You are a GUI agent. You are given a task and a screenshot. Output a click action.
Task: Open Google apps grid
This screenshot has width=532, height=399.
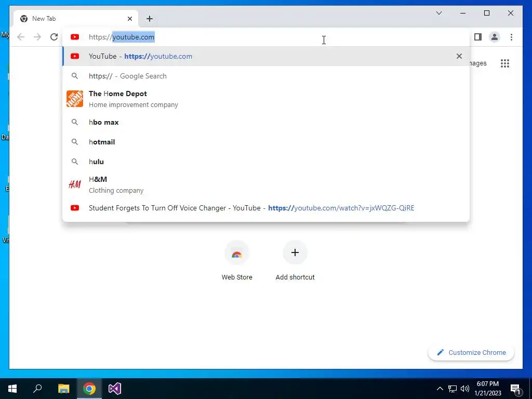coord(505,63)
